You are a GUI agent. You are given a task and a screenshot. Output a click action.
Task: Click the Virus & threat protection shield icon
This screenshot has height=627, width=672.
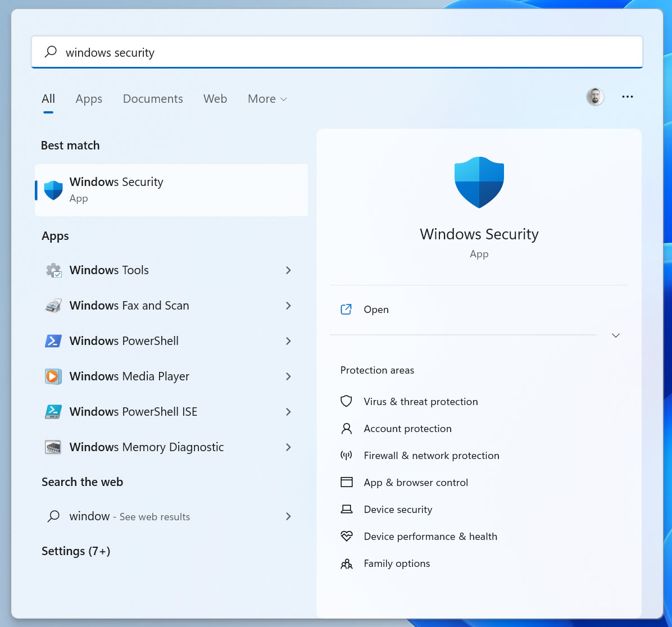click(346, 401)
